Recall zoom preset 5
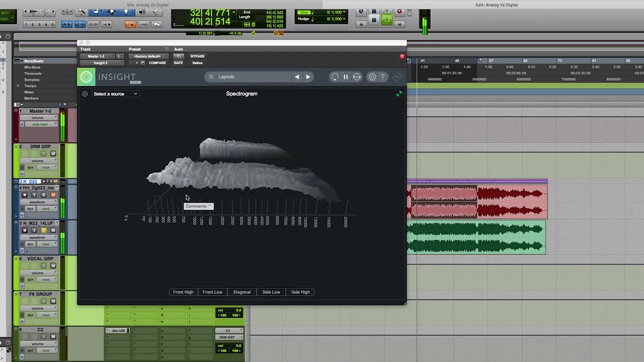Screen dimensions: 644x362 point(53,24)
